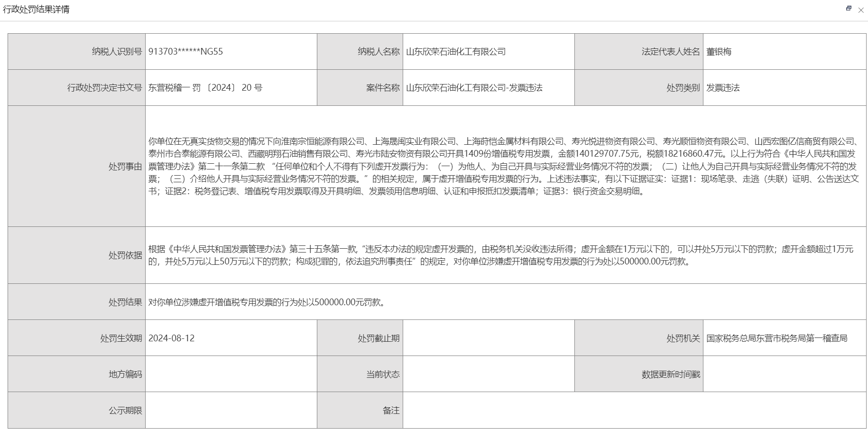Click the 数据更新时间戳 label cell
The width and height of the screenshot is (868, 431).
pyautogui.click(x=671, y=375)
